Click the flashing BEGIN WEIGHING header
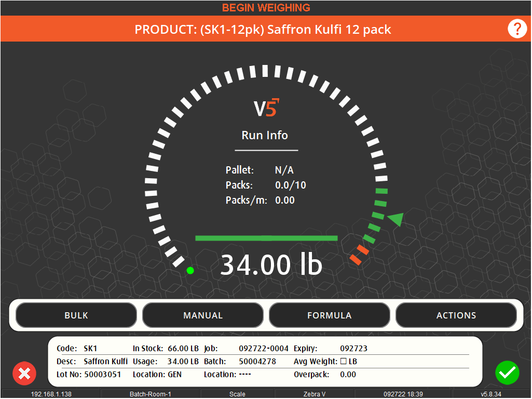 pyautogui.click(x=266, y=7)
